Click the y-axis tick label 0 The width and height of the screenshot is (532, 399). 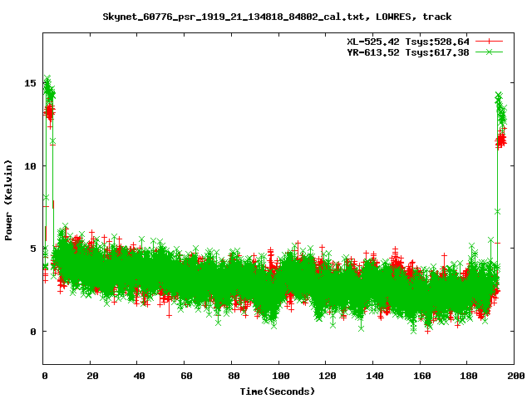(x=33, y=332)
